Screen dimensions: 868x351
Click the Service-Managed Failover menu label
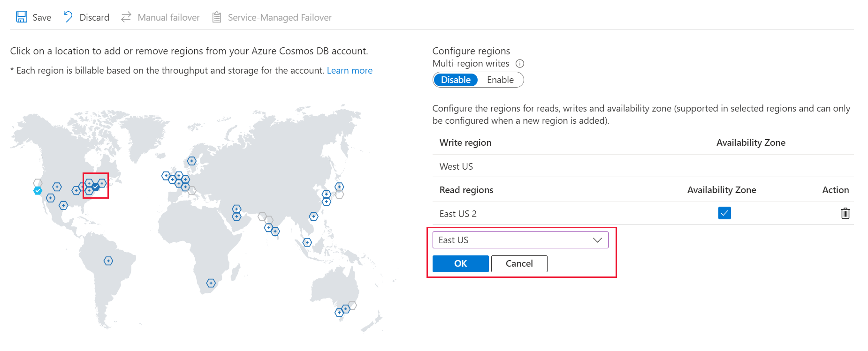point(280,17)
